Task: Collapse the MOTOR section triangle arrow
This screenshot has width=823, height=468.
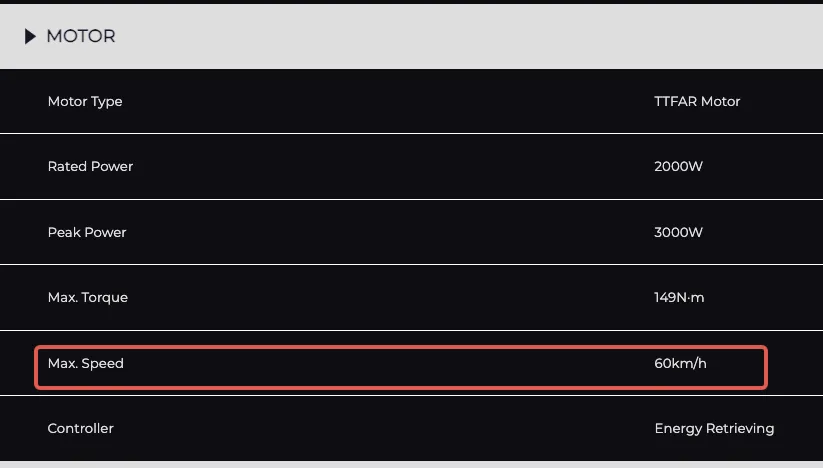Action: point(30,37)
